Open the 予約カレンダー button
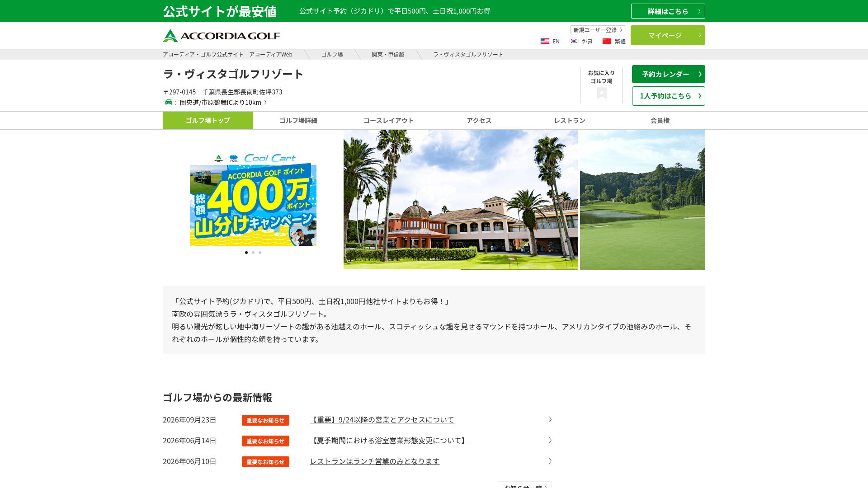The width and height of the screenshot is (868, 488). point(668,74)
